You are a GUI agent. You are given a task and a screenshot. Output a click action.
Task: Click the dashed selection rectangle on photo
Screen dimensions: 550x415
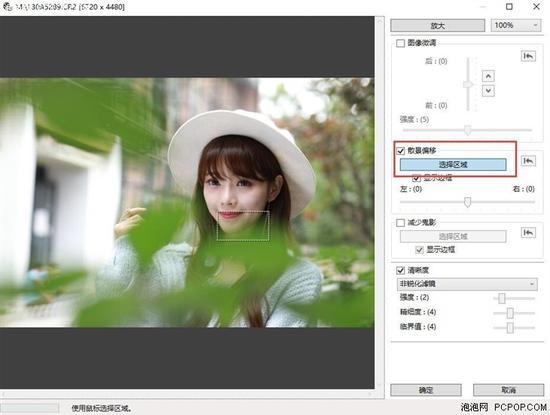click(x=243, y=226)
